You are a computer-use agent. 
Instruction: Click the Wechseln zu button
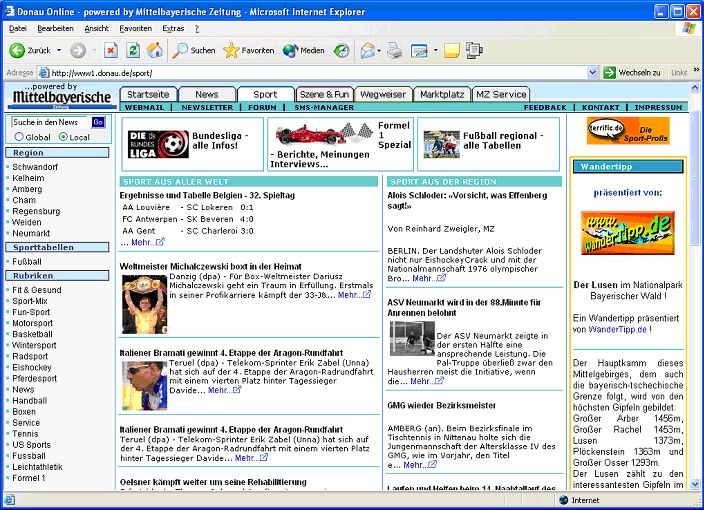(x=632, y=73)
